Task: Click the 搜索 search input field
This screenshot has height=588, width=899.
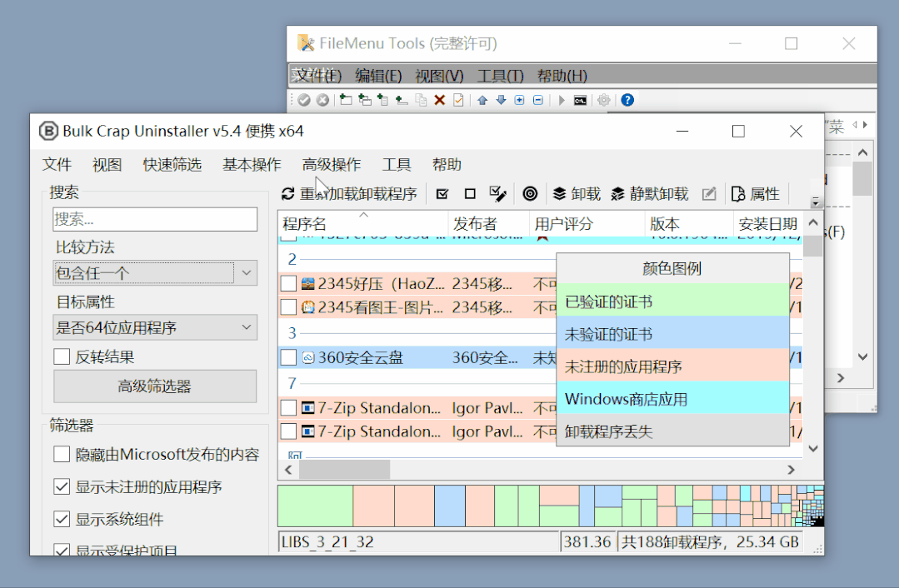Action: [155, 219]
